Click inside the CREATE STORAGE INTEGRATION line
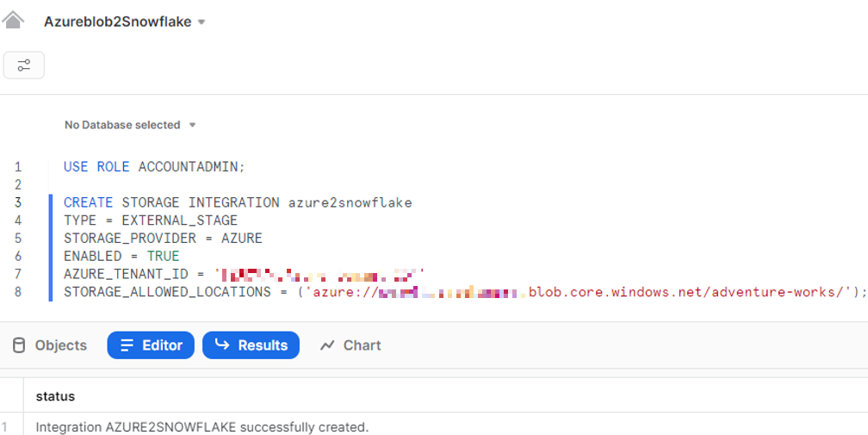The height and width of the screenshot is (435, 868). (238, 202)
